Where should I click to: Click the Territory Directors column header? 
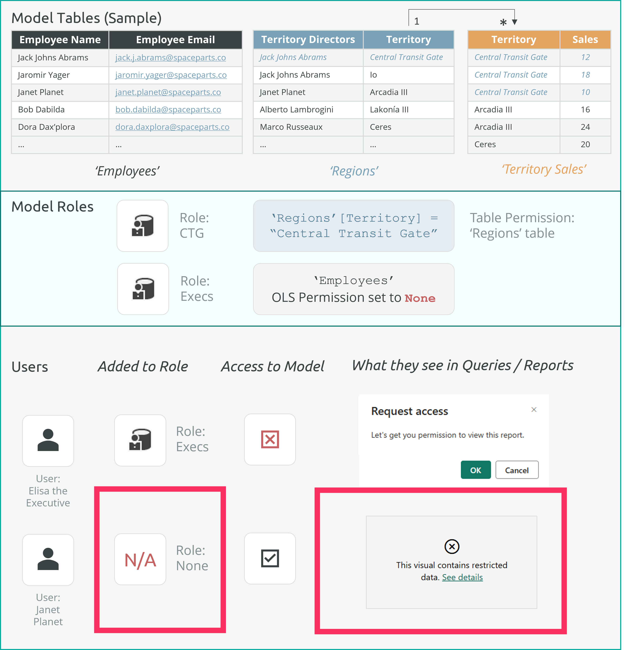pos(308,40)
